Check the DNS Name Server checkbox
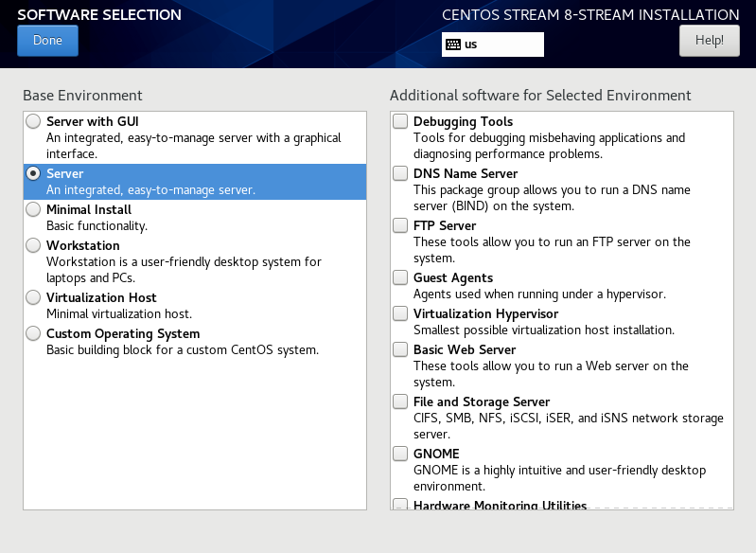Image resolution: width=756 pixels, height=553 pixels. (x=400, y=173)
